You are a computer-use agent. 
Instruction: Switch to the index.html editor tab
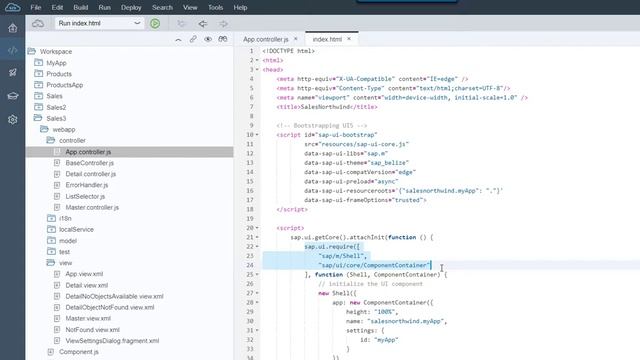pyautogui.click(x=327, y=39)
